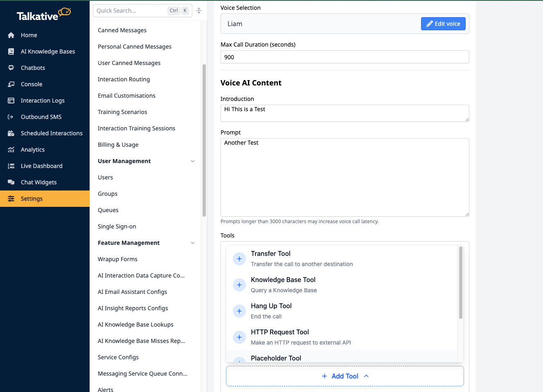543x392 pixels.
Task: Add the Knowledge Base Tool
Action: [239, 285]
